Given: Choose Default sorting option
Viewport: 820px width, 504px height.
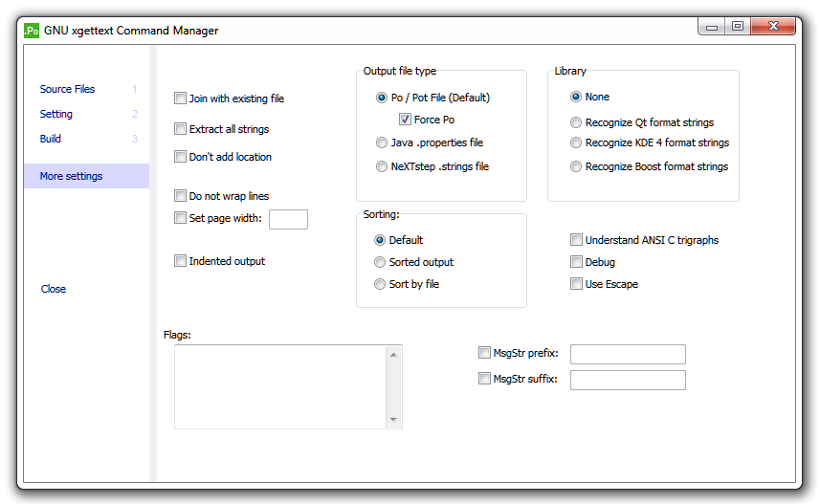Looking at the screenshot, I should coord(380,240).
